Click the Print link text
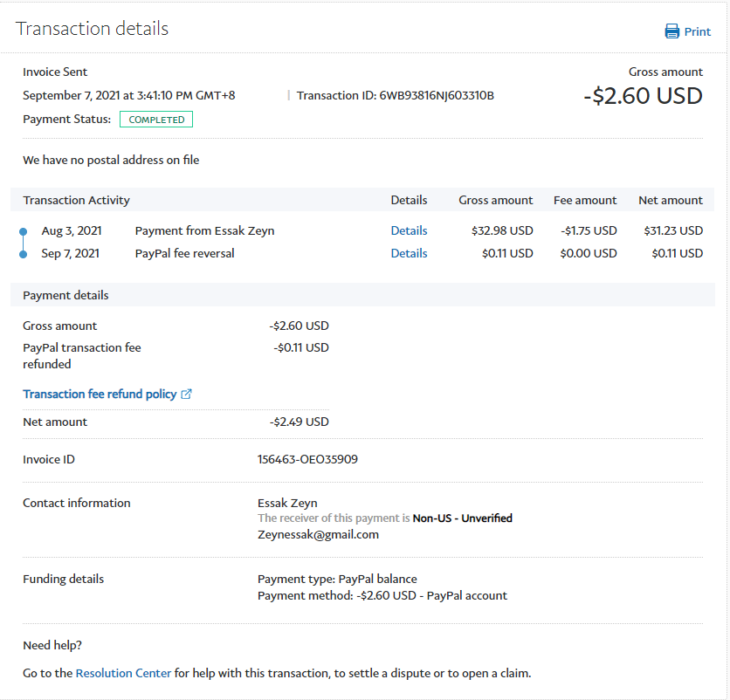This screenshot has width=730, height=700. [x=697, y=31]
